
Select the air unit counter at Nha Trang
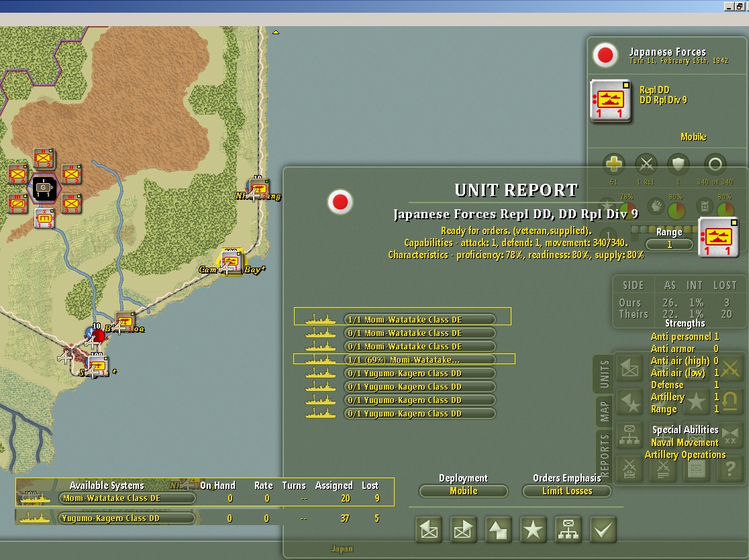tap(258, 188)
